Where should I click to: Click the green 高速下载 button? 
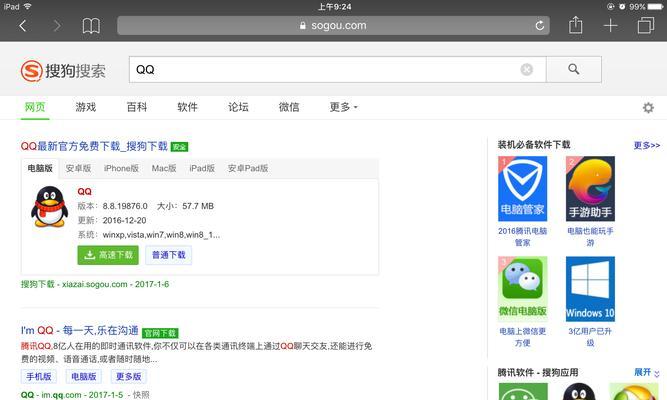coord(108,255)
